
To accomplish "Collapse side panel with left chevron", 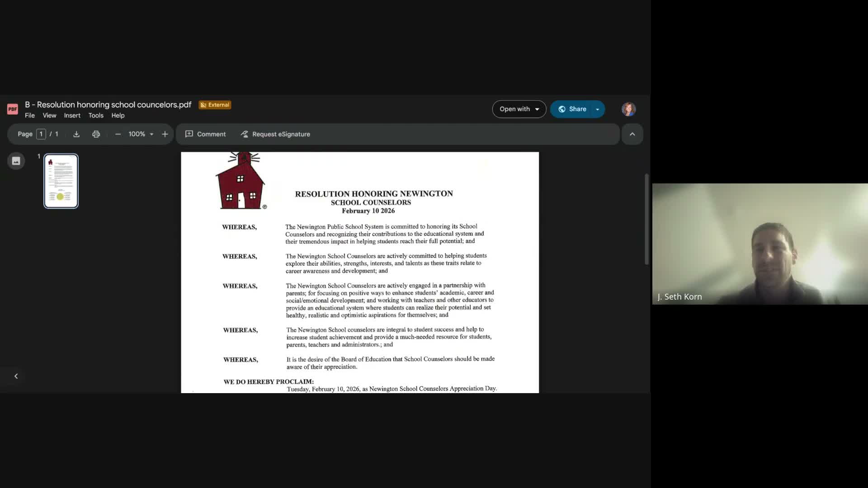I will [16, 376].
